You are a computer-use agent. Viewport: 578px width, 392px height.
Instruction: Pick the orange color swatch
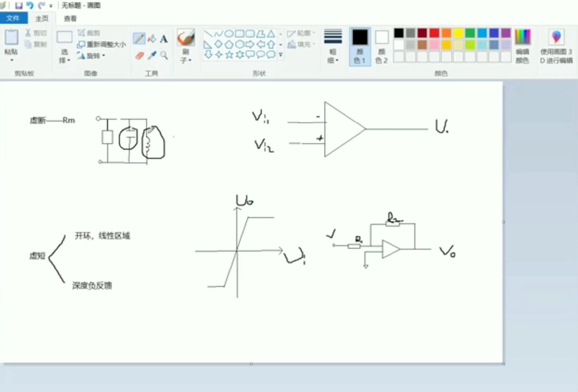tap(446, 33)
